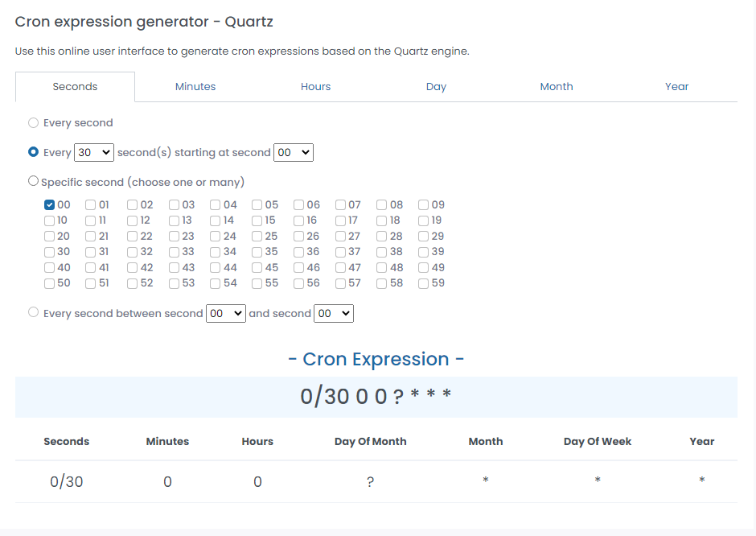Image resolution: width=756 pixels, height=536 pixels.
Task: Open the interval seconds dropdown showing 30
Action: 93,152
